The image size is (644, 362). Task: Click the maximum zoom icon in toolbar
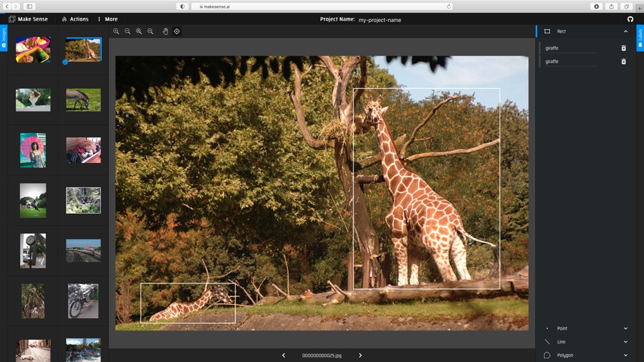point(150,31)
